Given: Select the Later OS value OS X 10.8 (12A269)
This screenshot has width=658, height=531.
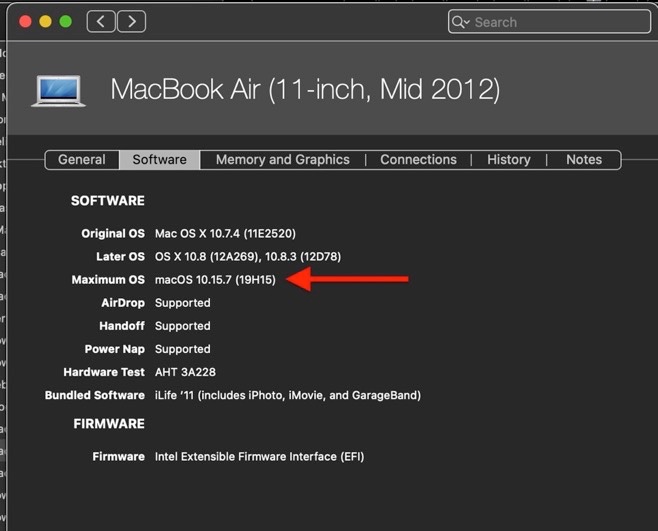Looking at the screenshot, I should (x=207, y=256).
